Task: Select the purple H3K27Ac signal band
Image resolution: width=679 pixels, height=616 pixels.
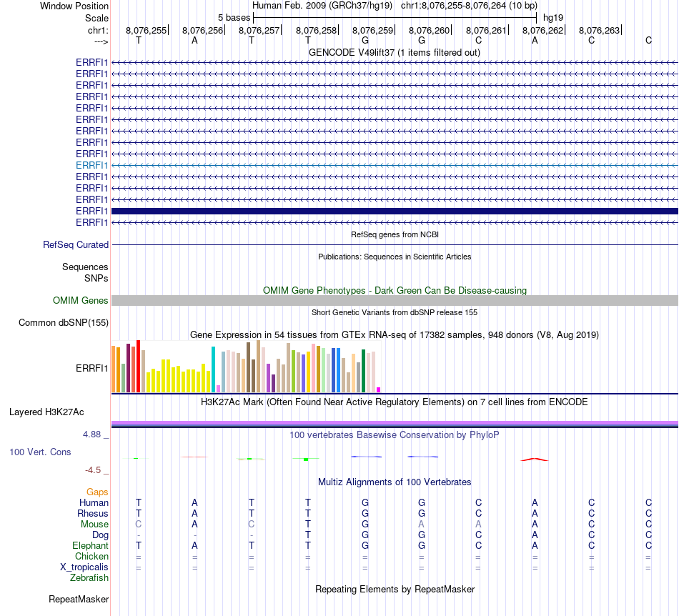Action: [395, 422]
